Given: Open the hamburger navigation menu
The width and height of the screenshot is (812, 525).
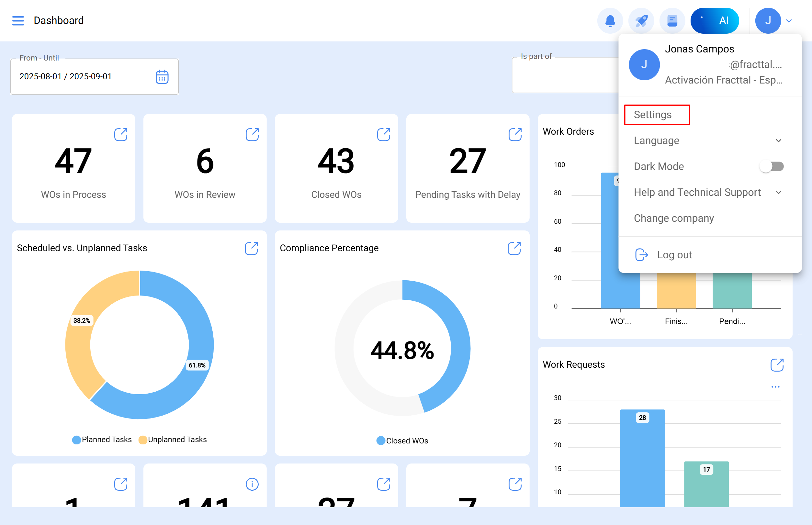Looking at the screenshot, I should [18, 20].
